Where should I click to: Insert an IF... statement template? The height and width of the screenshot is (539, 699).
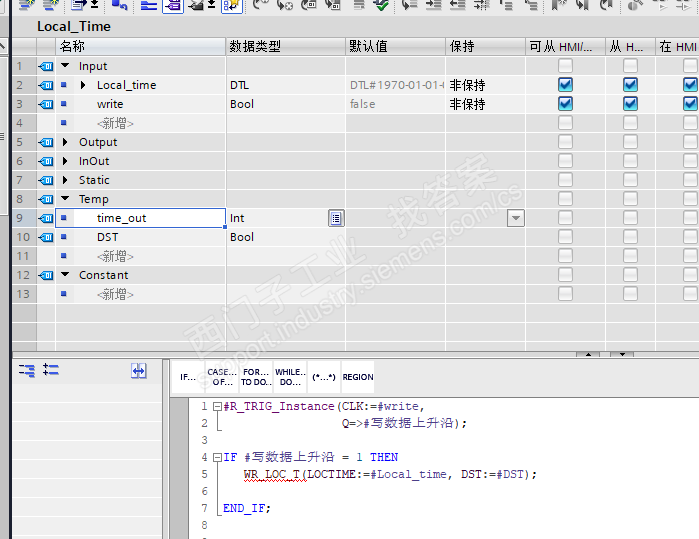pyautogui.click(x=188, y=377)
